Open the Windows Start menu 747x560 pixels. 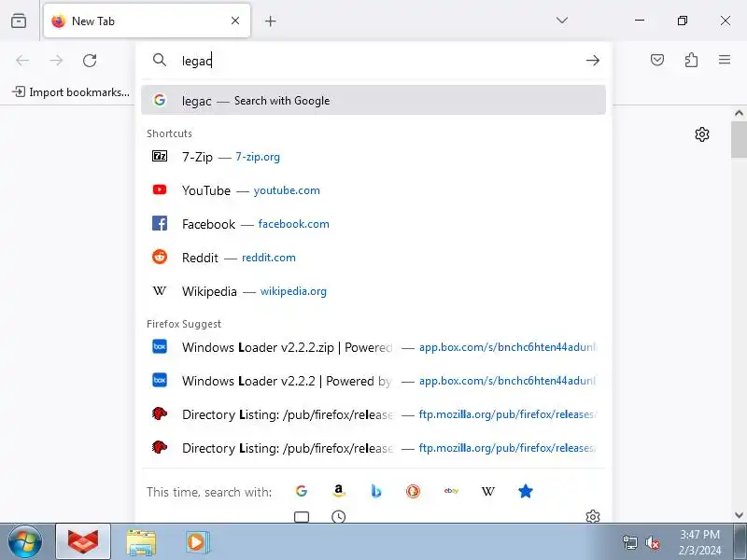point(25,542)
